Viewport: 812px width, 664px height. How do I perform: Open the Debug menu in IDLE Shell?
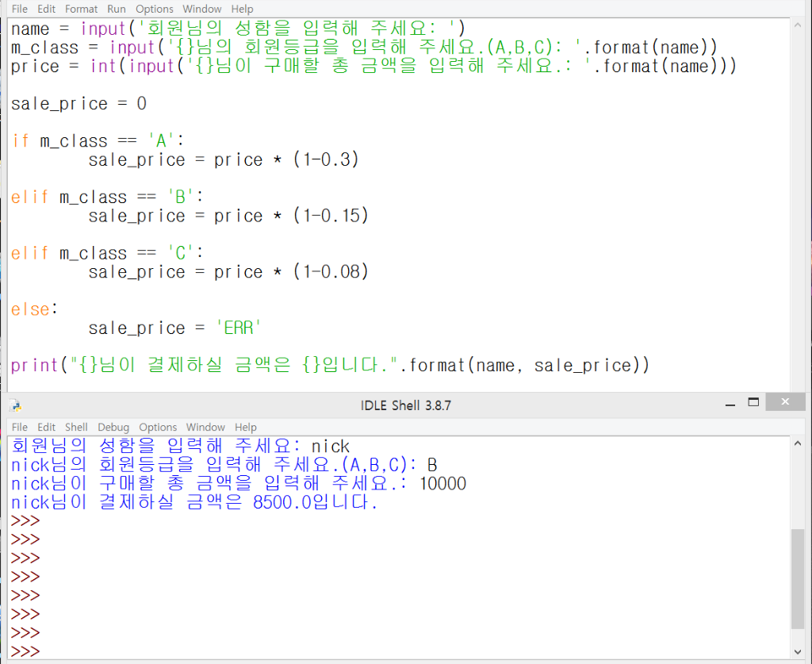tap(113, 427)
